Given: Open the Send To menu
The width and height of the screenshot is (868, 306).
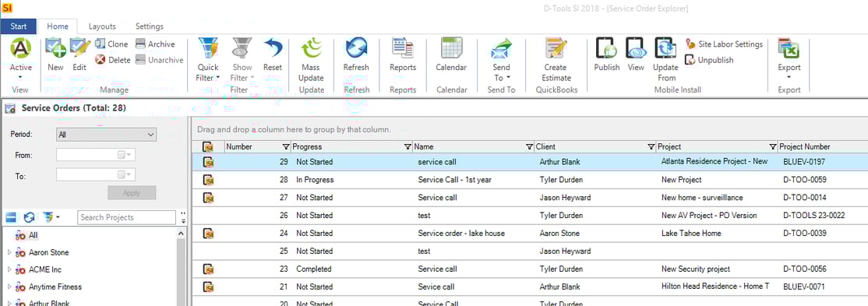Looking at the screenshot, I should click(x=501, y=60).
